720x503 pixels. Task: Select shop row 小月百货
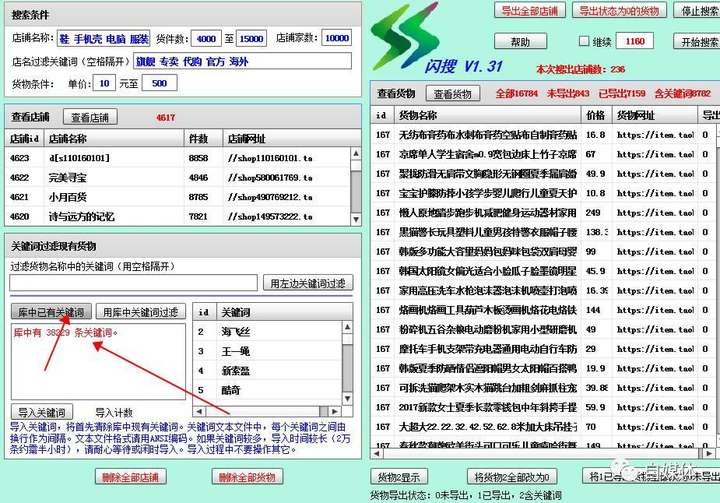tap(178, 197)
